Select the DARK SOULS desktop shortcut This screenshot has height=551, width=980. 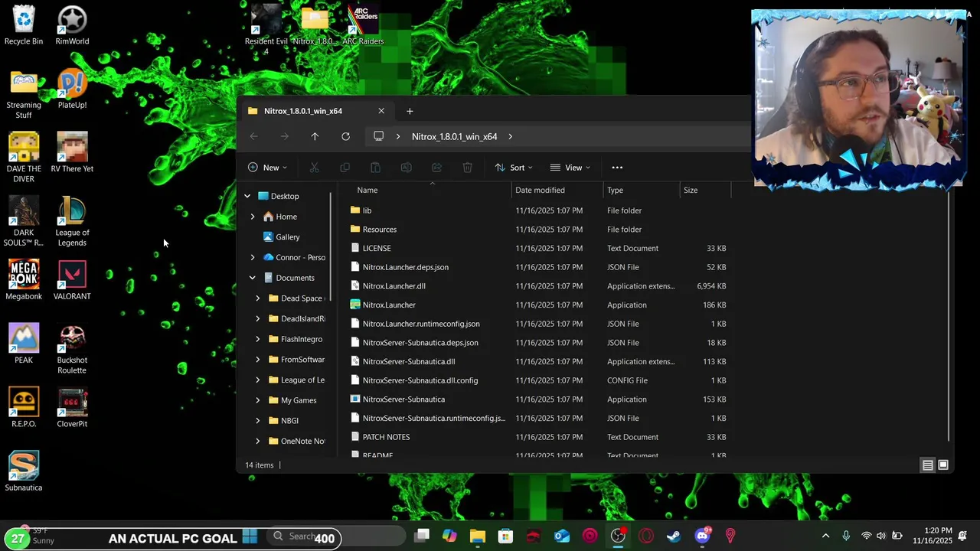(24, 222)
